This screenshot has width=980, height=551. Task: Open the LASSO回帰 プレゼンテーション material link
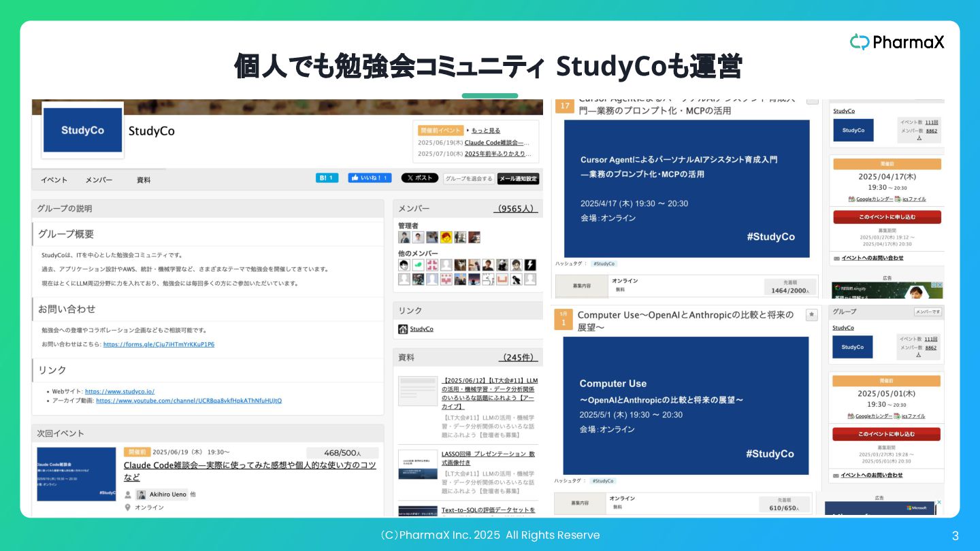click(488, 458)
